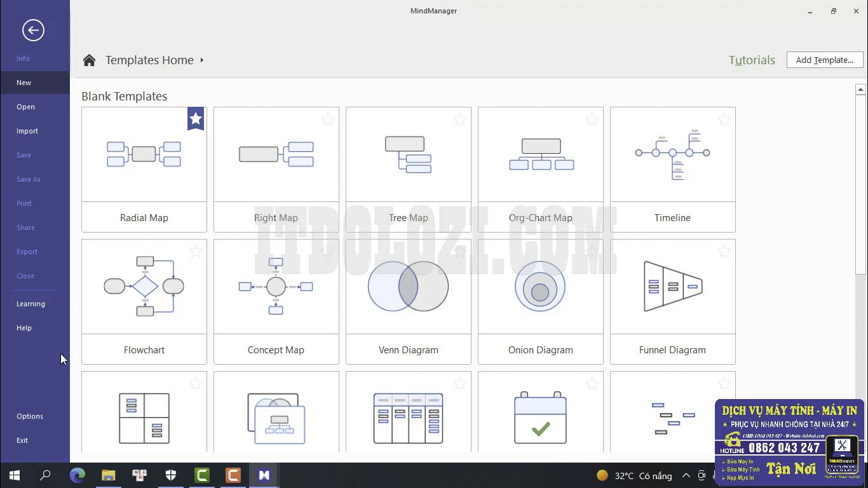Open the Export section in the sidebar
The width and height of the screenshot is (868, 488).
pyautogui.click(x=27, y=252)
